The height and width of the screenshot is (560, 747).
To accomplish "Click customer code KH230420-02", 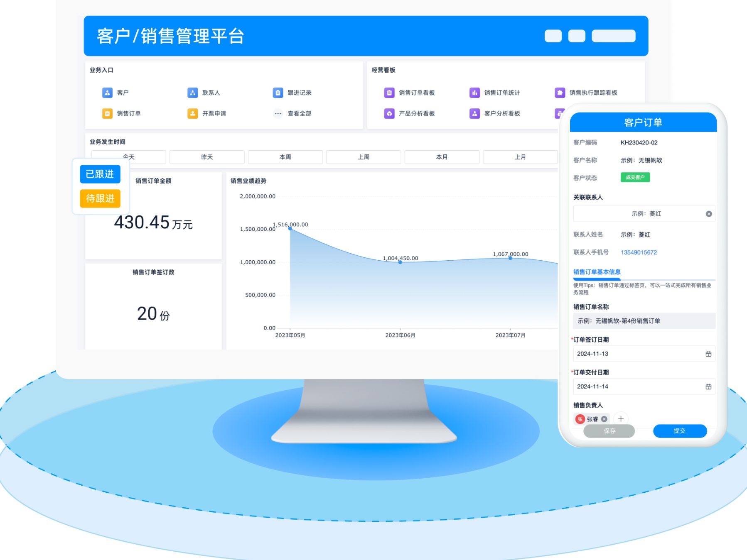I will [639, 142].
